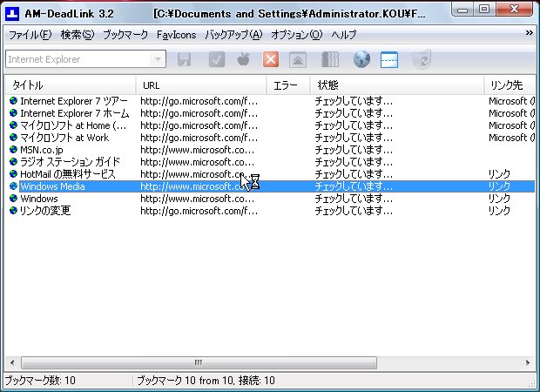Click globe icon of ラジオ ステーション ガイド row

click(13, 161)
